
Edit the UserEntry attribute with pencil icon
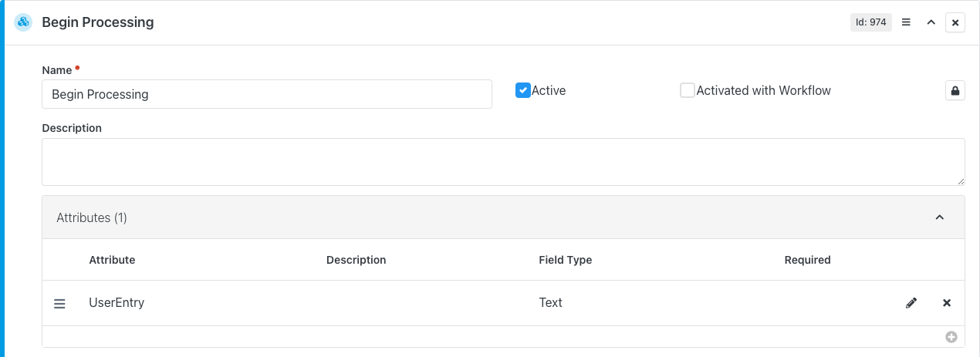(x=911, y=303)
